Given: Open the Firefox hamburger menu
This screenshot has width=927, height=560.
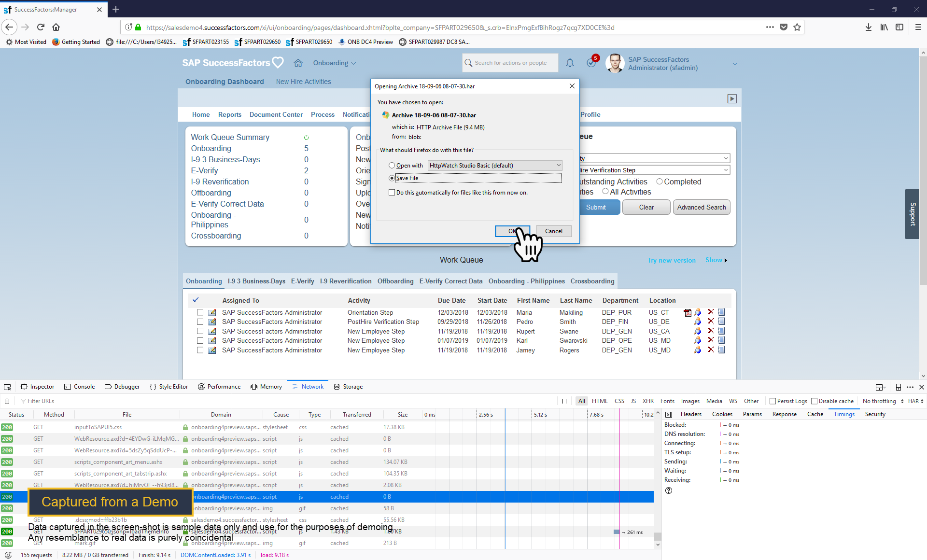Looking at the screenshot, I should point(918,27).
